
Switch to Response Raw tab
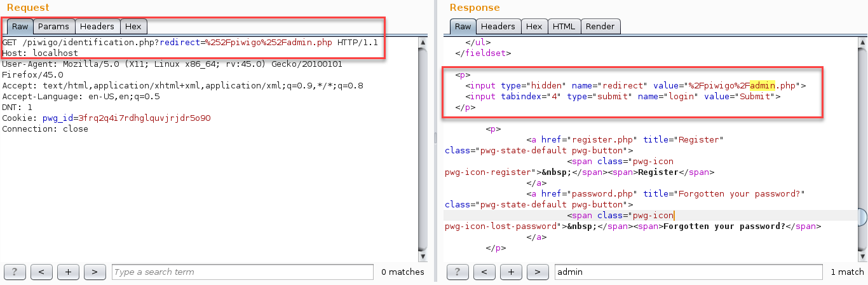pyautogui.click(x=463, y=26)
